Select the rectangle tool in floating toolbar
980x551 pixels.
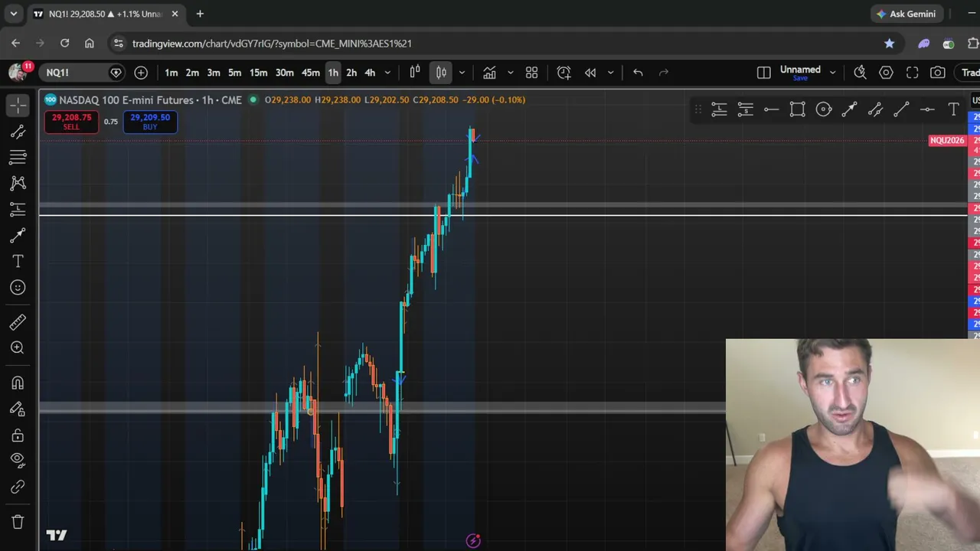pyautogui.click(x=797, y=109)
